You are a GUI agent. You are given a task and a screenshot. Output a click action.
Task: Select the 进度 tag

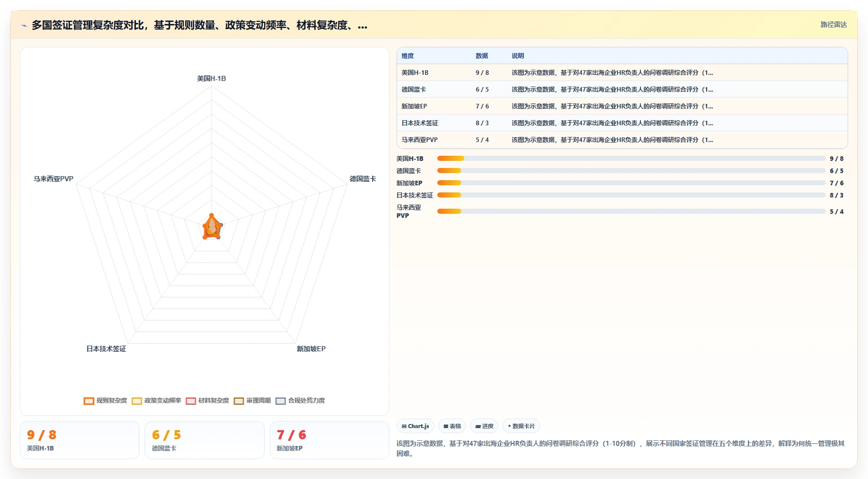pyautogui.click(x=484, y=426)
